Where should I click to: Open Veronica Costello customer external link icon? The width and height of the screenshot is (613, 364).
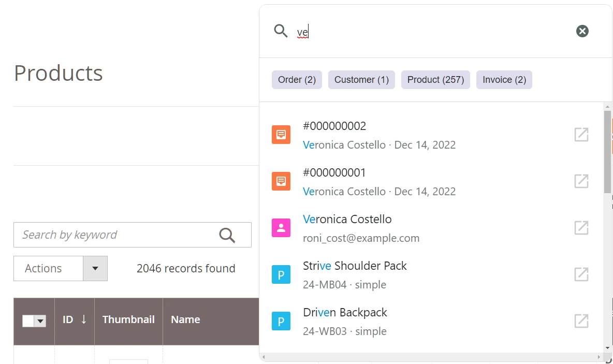pyautogui.click(x=581, y=228)
